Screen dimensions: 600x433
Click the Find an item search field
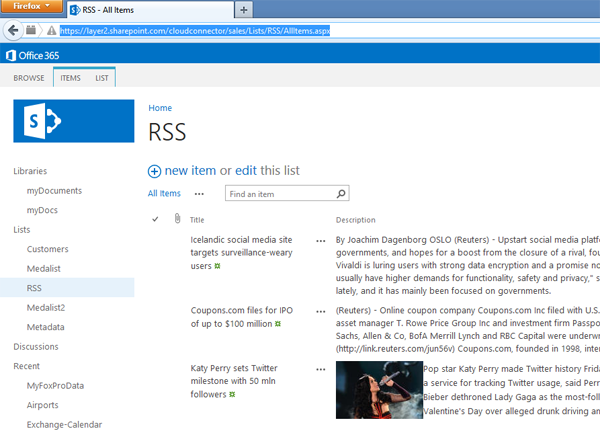(x=278, y=194)
